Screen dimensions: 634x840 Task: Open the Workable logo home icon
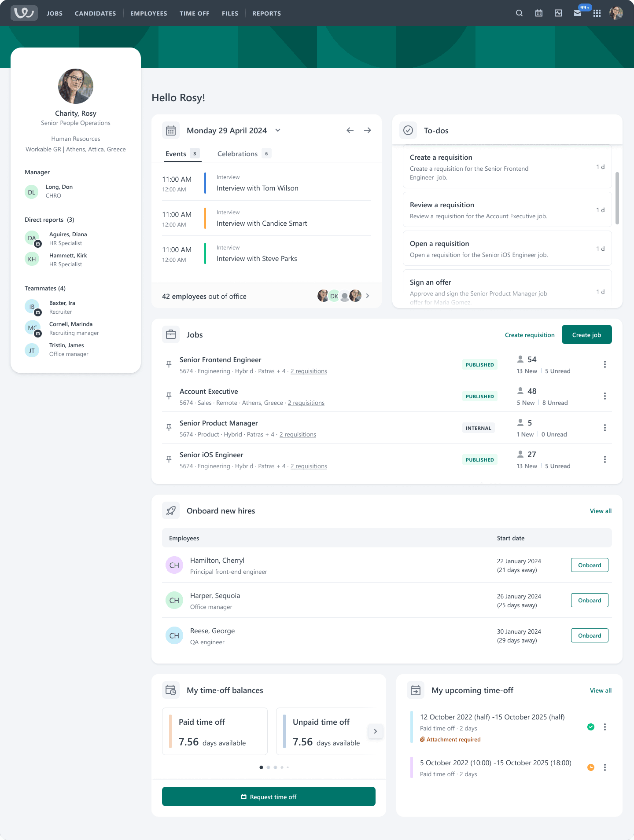24,13
